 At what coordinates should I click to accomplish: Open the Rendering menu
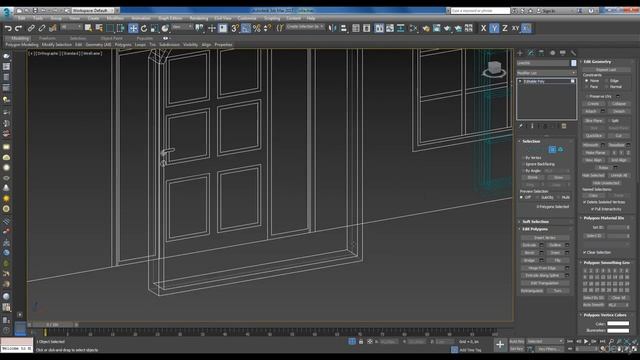click(x=199, y=18)
